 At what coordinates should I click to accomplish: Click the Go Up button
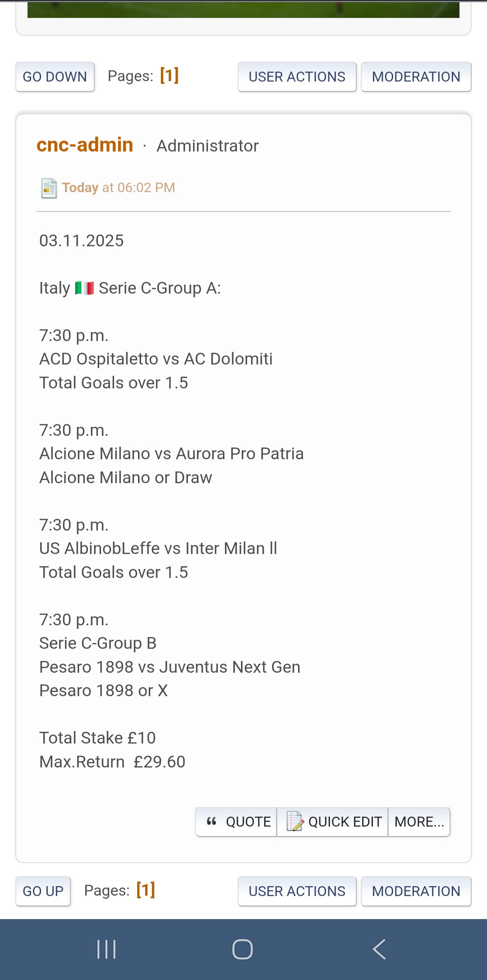[43, 891]
